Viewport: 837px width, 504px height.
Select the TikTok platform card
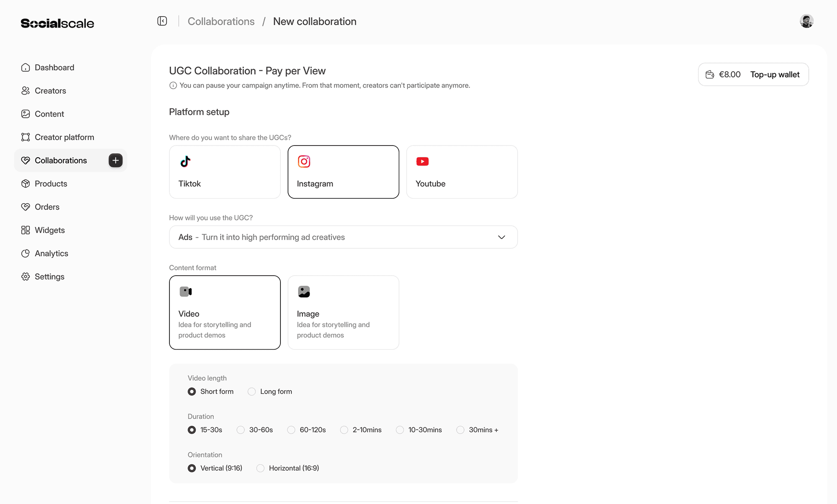[225, 172]
